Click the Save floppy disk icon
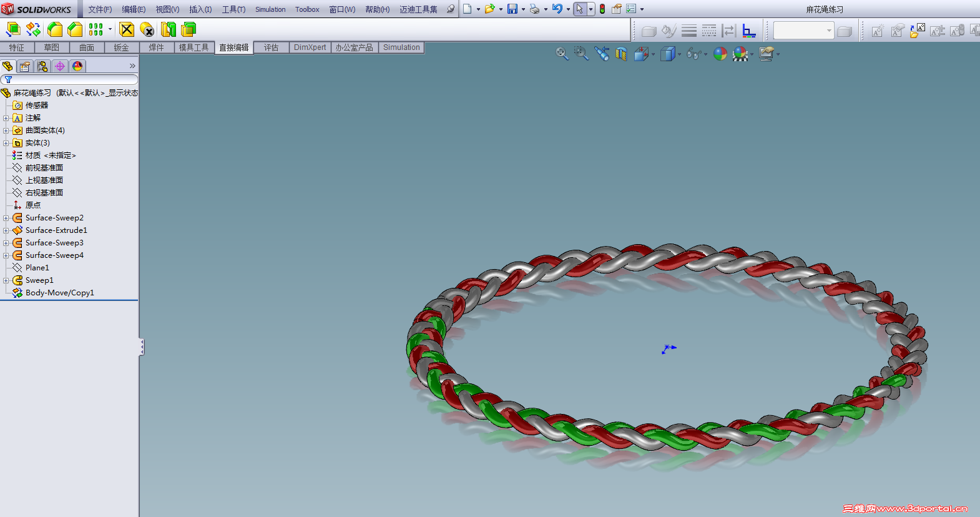This screenshot has height=517, width=980. [512, 9]
